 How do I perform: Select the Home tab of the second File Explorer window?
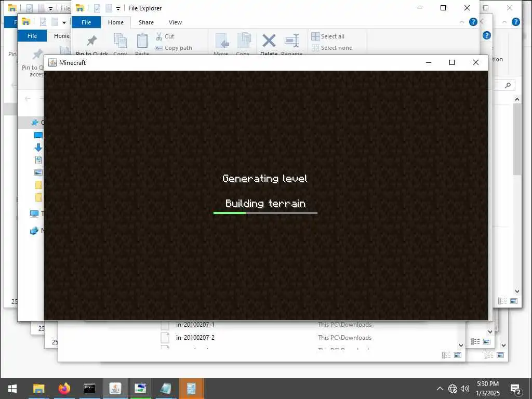pyautogui.click(x=61, y=36)
